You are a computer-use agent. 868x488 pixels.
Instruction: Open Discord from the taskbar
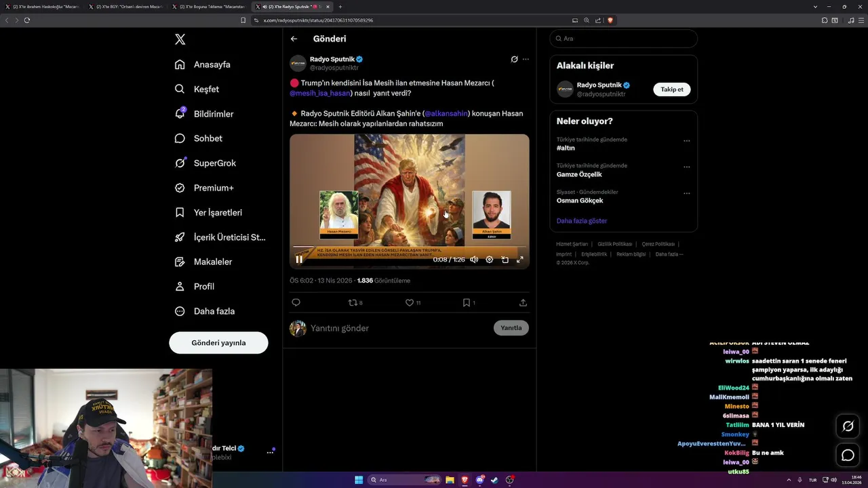pyautogui.click(x=479, y=480)
